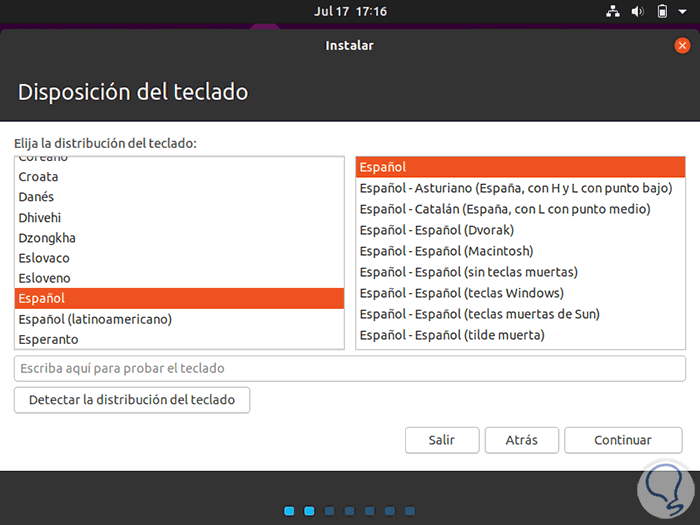This screenshot has width=700, height=525.
Task: Choose Español (sin teclas muertas) variant
Action: (520, 272)
